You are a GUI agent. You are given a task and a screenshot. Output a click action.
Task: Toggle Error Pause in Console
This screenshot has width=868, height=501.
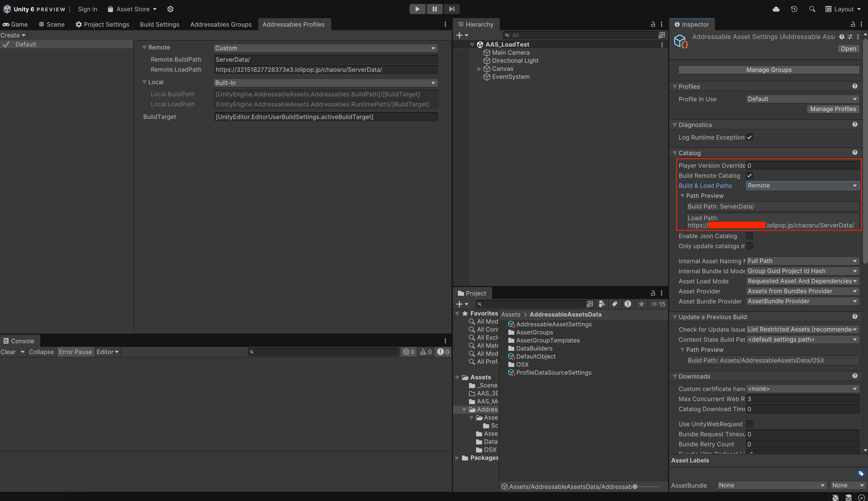pyautogui.click(x=76, y=352)
